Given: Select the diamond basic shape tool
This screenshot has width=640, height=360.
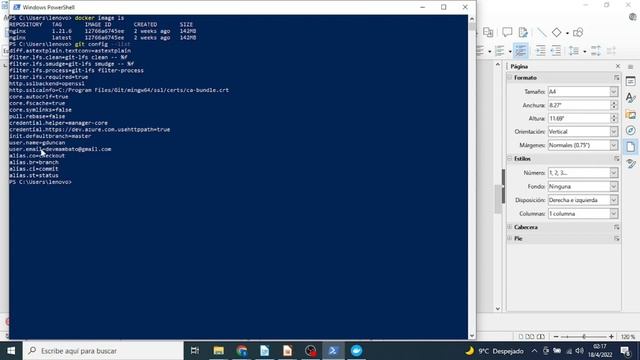Looking at the screenshot, I should (x=556, y=32).
